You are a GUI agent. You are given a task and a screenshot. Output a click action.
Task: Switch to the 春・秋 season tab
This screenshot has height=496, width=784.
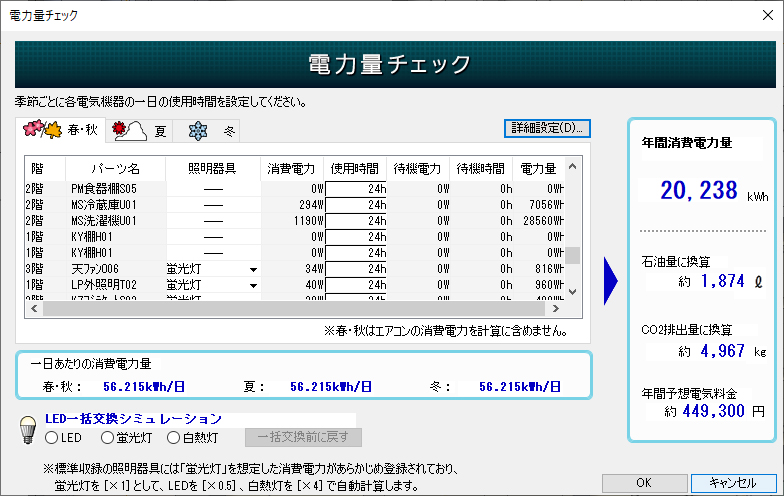[x=60, y=130]
